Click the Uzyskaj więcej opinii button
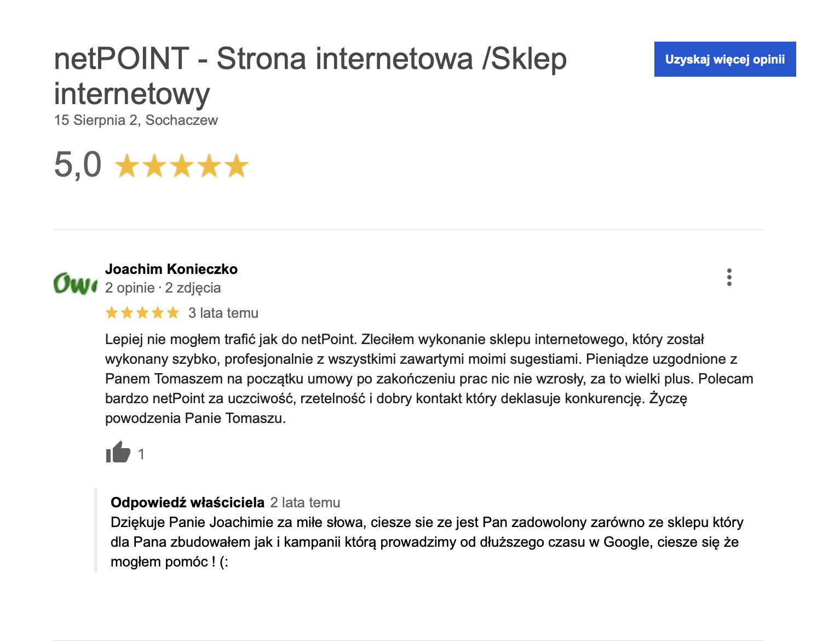Viewport: 840px width, 641px height. coord(725,59)
